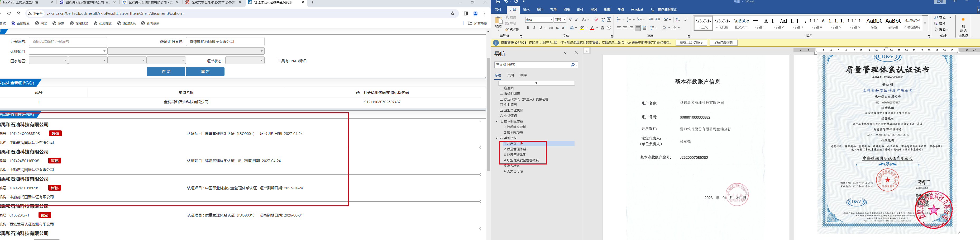Viewport: 980px width, 240px height.
Task: Center the paragraph text in Word
Action: click(625, 28)
